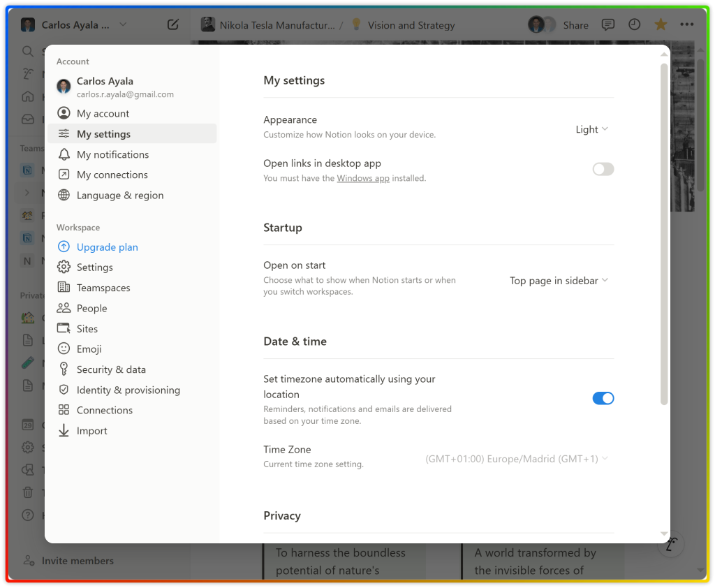Click the arrow-box My connections icon

point(64,175)
